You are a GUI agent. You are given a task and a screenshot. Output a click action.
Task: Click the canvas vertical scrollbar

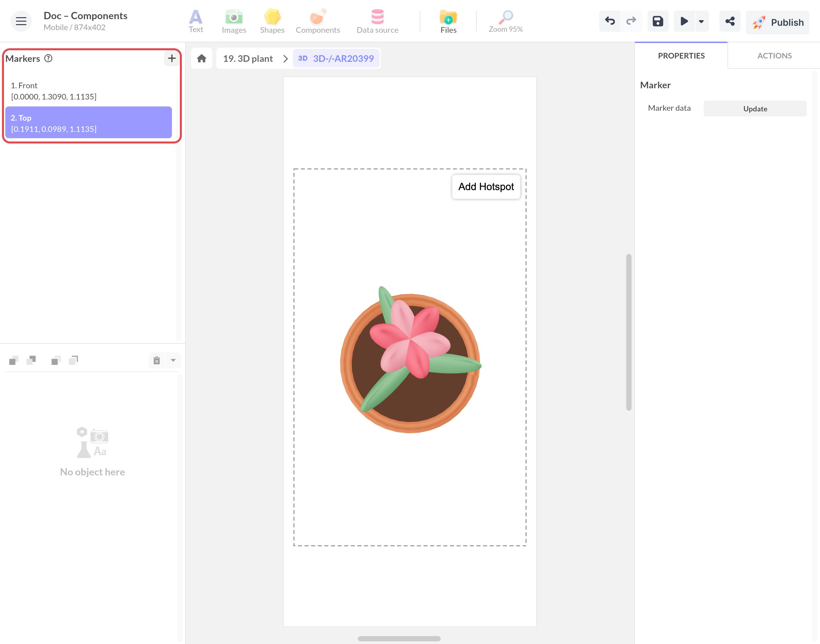[x=629, y=332]
